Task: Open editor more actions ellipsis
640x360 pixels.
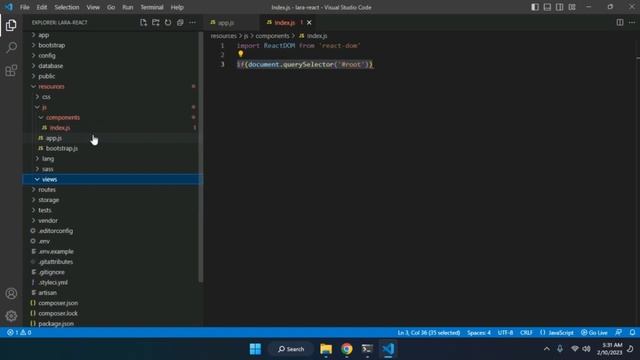Action: click(632, 22)
